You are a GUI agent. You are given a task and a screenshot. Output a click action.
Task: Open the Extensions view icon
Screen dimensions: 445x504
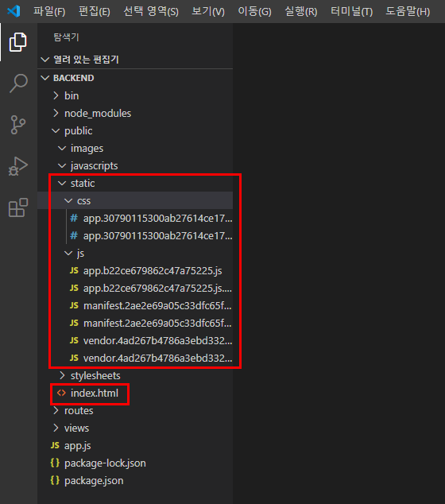[x=18, y=207]
